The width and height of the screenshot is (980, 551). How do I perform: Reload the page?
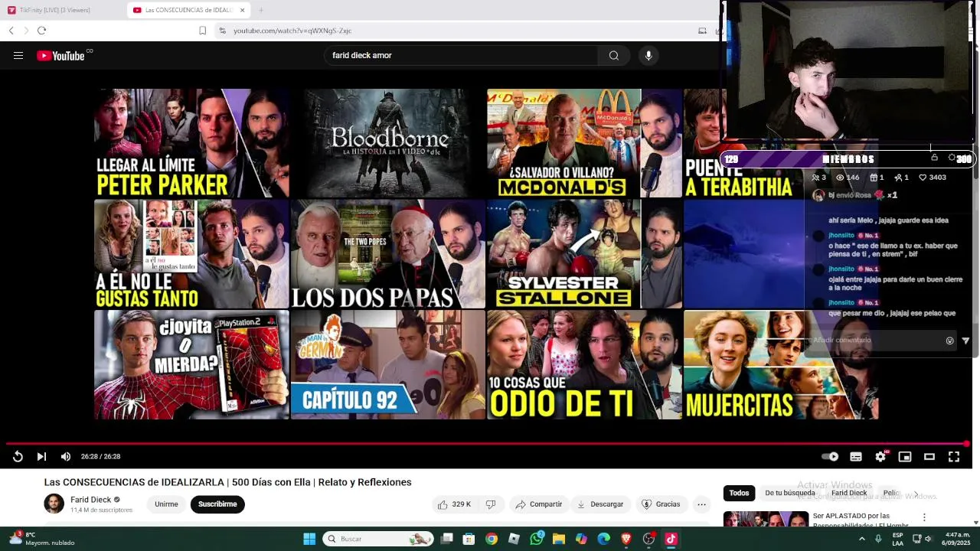click(x=41, y=31)
